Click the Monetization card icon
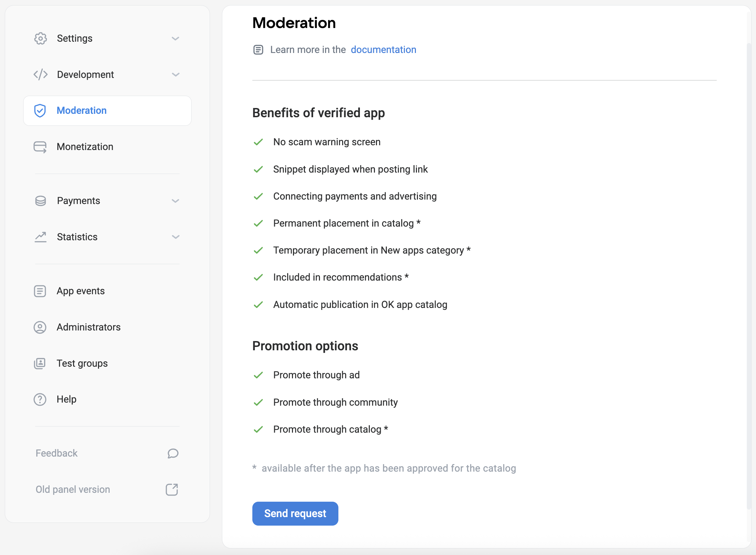756x555 pixels. pyautogui.click(x=40, y=147)
